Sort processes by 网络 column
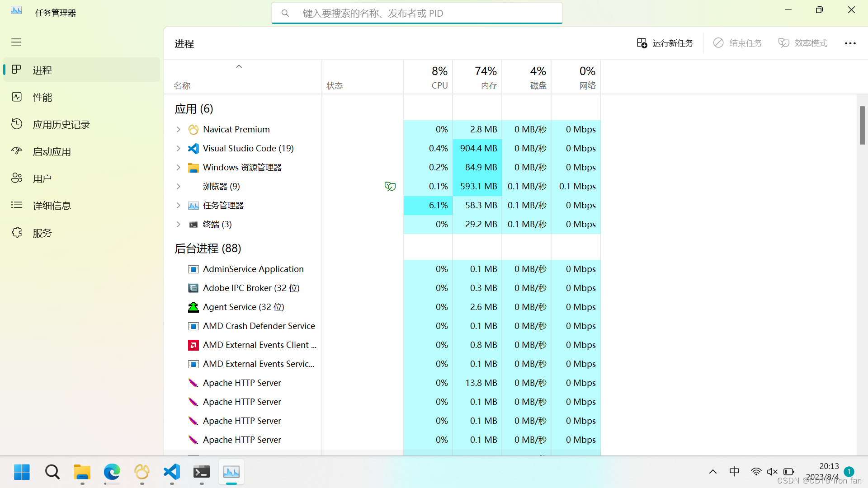Screen dimensions: 868x488 pyautogui.click(x=576, y=77)
